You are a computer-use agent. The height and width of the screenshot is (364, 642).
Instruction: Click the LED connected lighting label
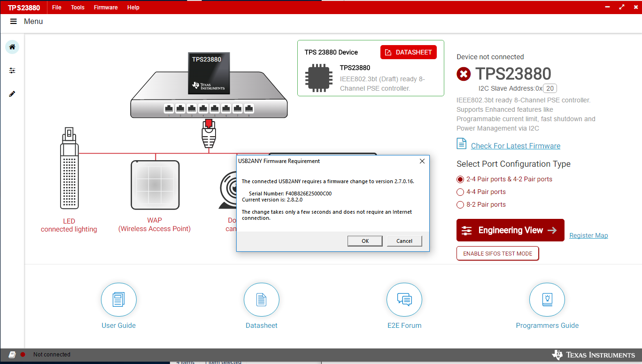tap(69, 225)
